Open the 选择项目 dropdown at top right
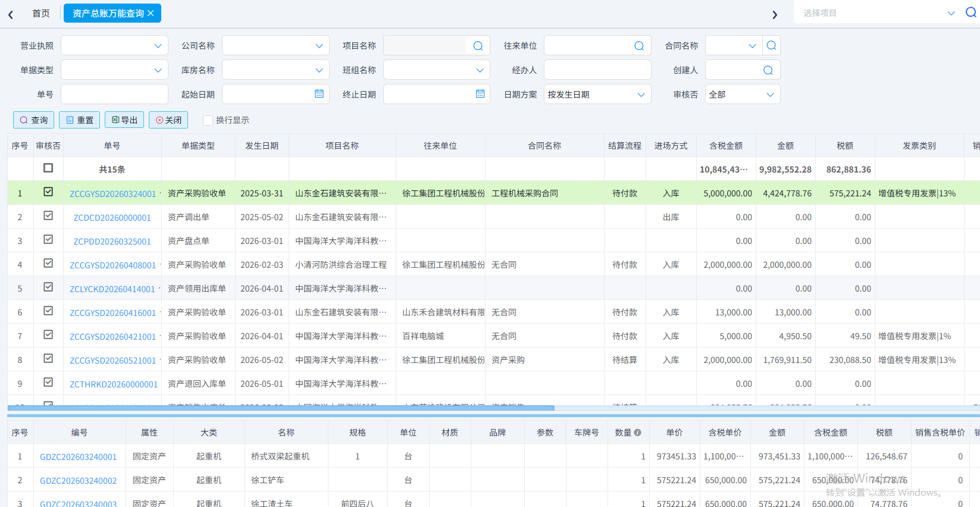This screenshot has height=507, width=980. point(878,13)
